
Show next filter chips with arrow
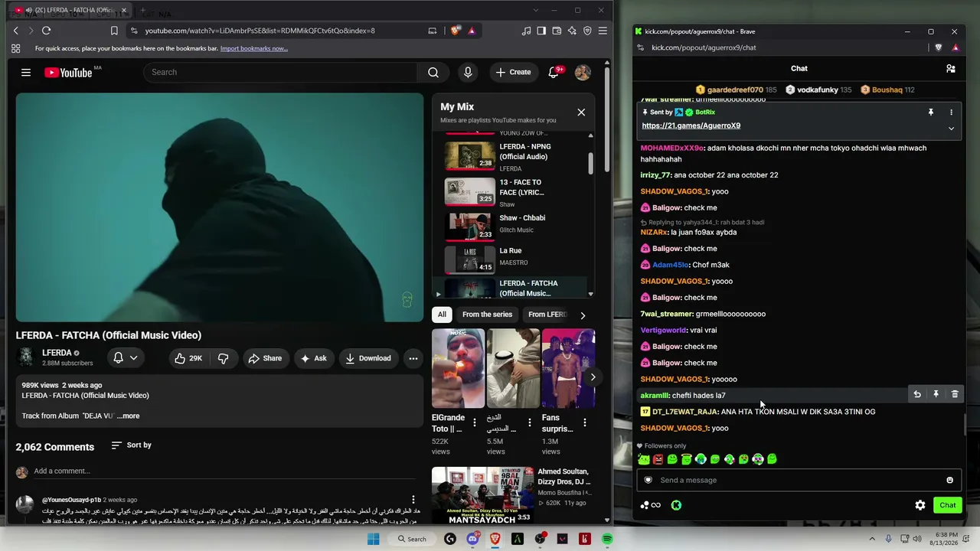pyautogui.click(x=583, y=315)
